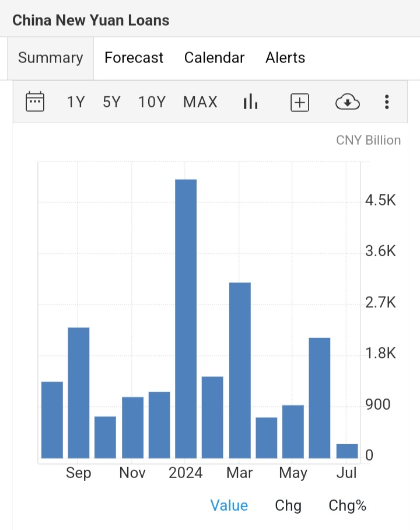Open the Forecast tab

[134, 58]
